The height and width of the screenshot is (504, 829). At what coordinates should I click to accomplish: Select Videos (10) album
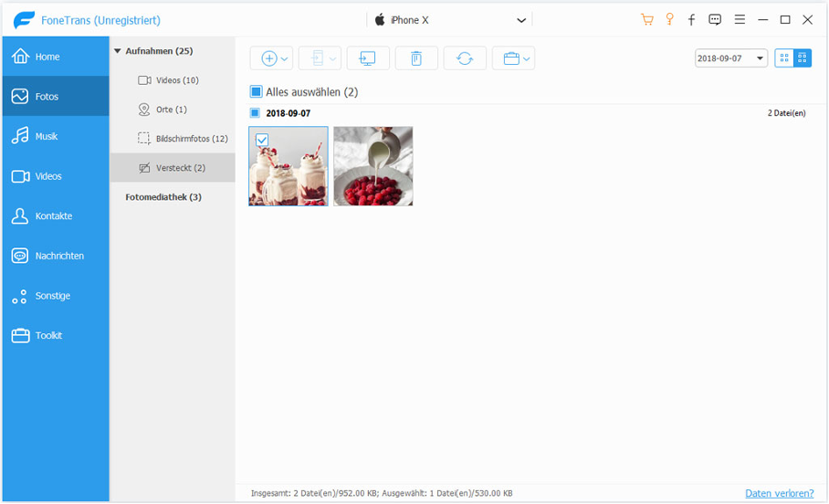[173, 79]
